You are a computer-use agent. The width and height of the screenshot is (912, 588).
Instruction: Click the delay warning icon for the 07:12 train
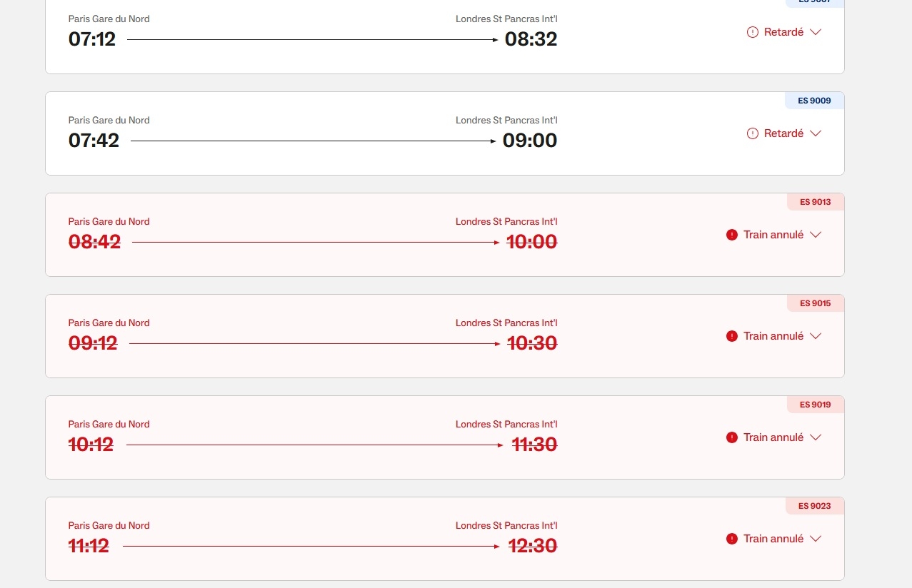tap(752, 32)
